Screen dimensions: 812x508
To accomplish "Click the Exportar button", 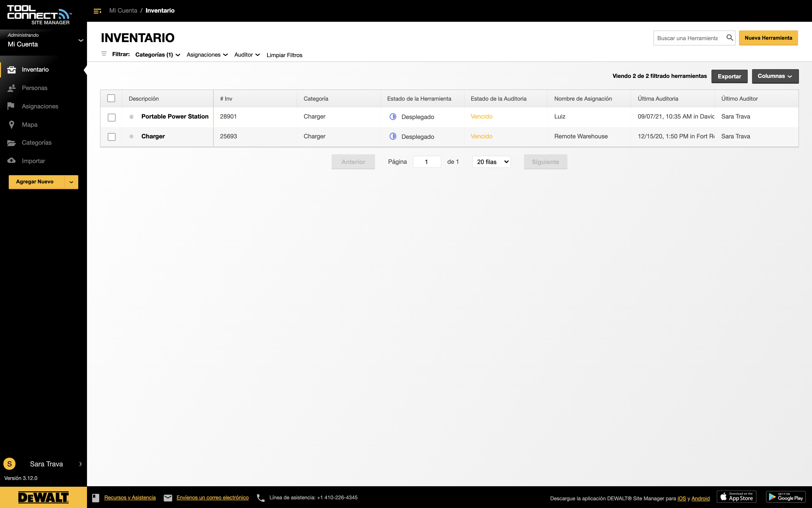I will coord(729,76).
